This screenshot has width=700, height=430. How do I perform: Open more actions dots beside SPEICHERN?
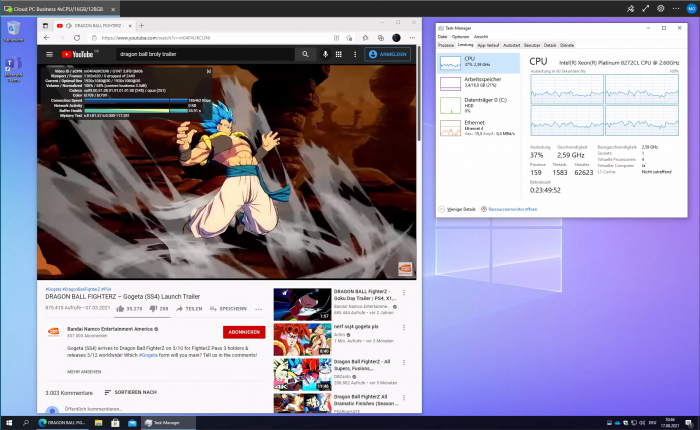(x=258, y=309)
